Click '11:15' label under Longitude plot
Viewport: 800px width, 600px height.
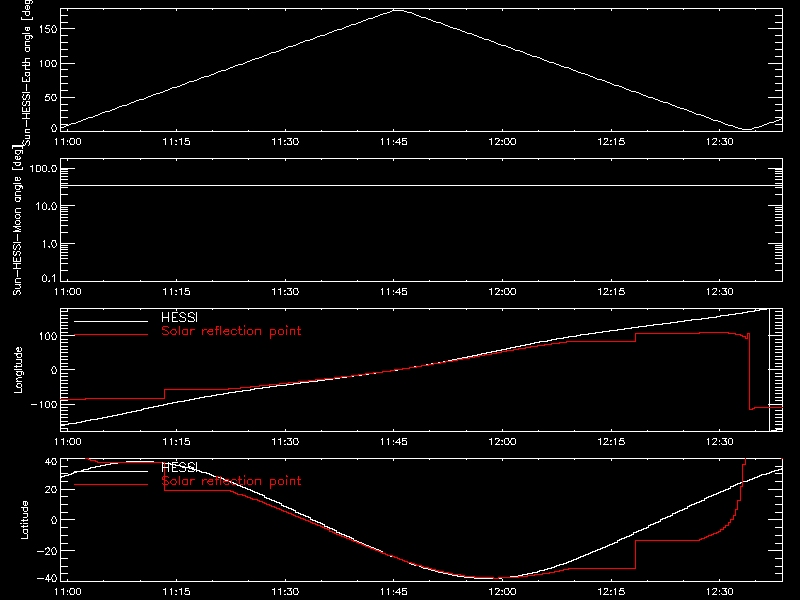coord(177,441)
